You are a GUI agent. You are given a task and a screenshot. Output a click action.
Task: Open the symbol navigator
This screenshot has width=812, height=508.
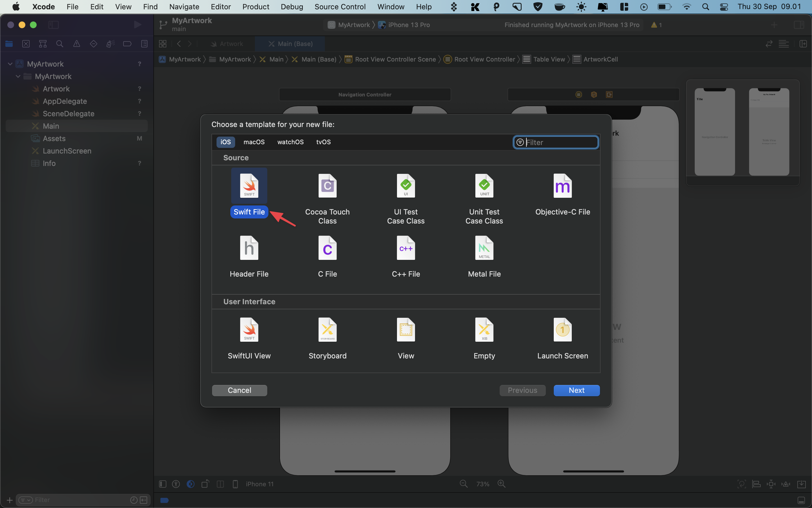click(x=43, y=44)
